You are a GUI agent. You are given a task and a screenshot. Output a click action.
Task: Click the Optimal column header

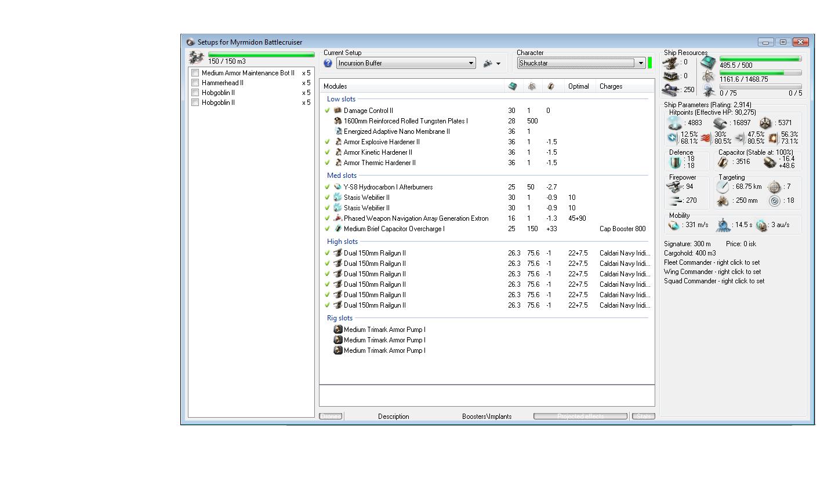580,86
